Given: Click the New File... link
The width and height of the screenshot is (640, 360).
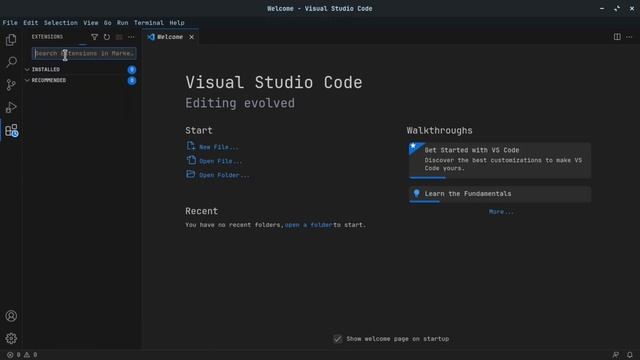Looking at the screenshot, I should click(219, 147).
